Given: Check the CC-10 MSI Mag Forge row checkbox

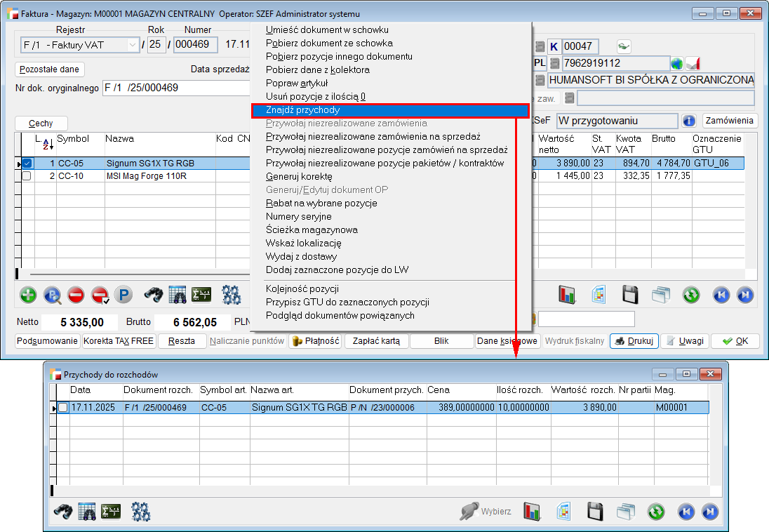Looking at the screenshot, I should (x=27, y=176).
